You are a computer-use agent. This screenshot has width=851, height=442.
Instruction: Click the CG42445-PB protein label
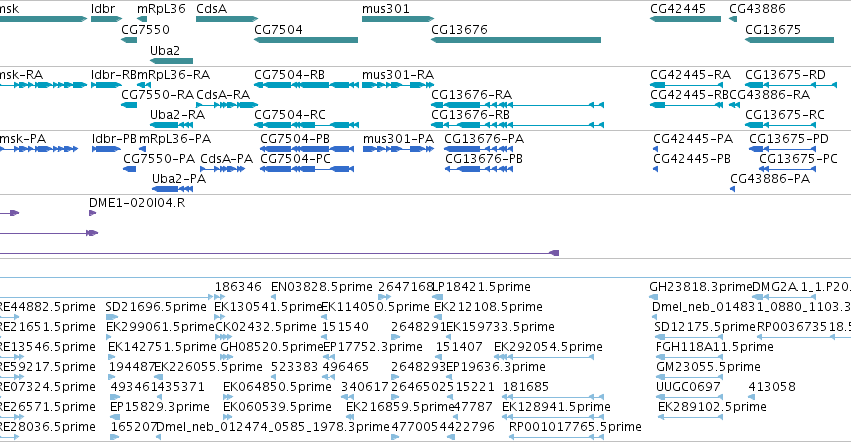[692, 159]
